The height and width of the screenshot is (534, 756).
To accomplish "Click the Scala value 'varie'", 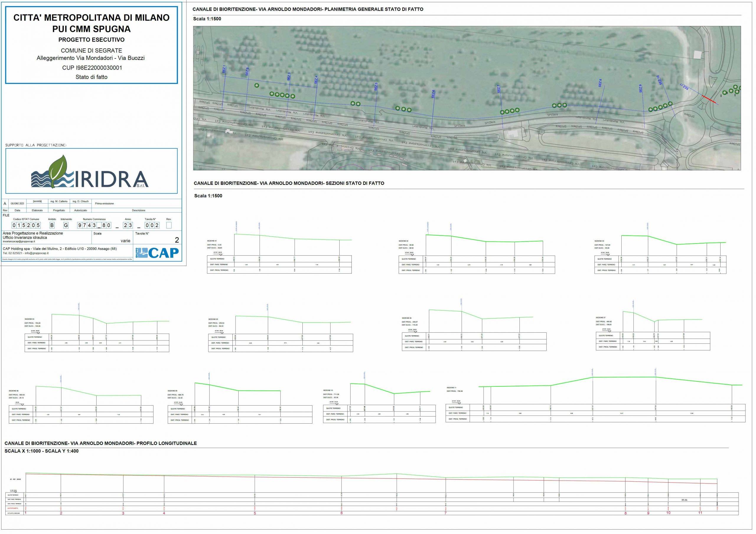I will pos(126,241).
